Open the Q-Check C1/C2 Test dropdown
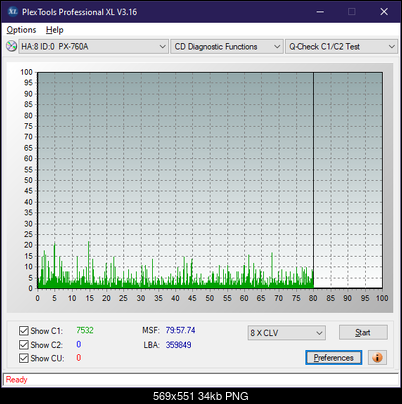This screenshot has width=402, height=404. point(342,46)
